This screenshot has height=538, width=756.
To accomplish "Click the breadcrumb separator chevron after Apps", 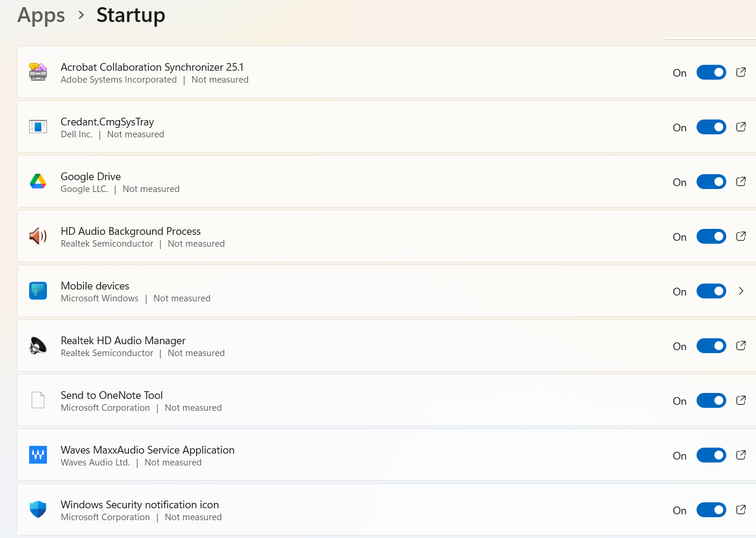I will 81,15.
